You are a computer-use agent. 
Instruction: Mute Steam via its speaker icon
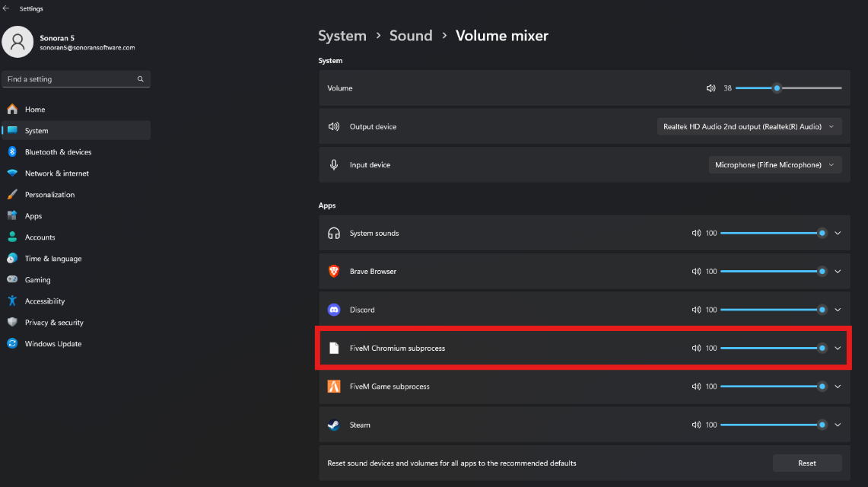click(696, 425)
